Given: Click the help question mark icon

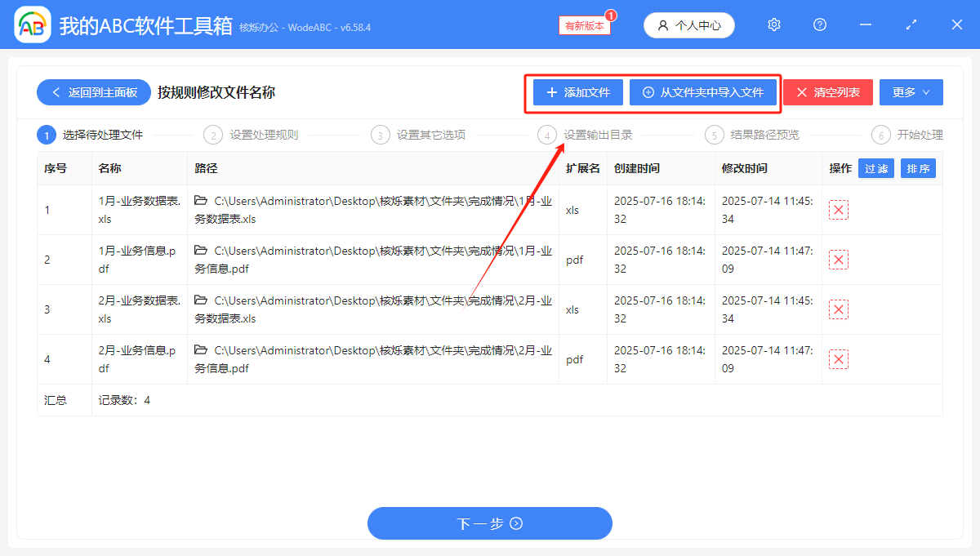Looking at the screenshot, I should point(819,24).
